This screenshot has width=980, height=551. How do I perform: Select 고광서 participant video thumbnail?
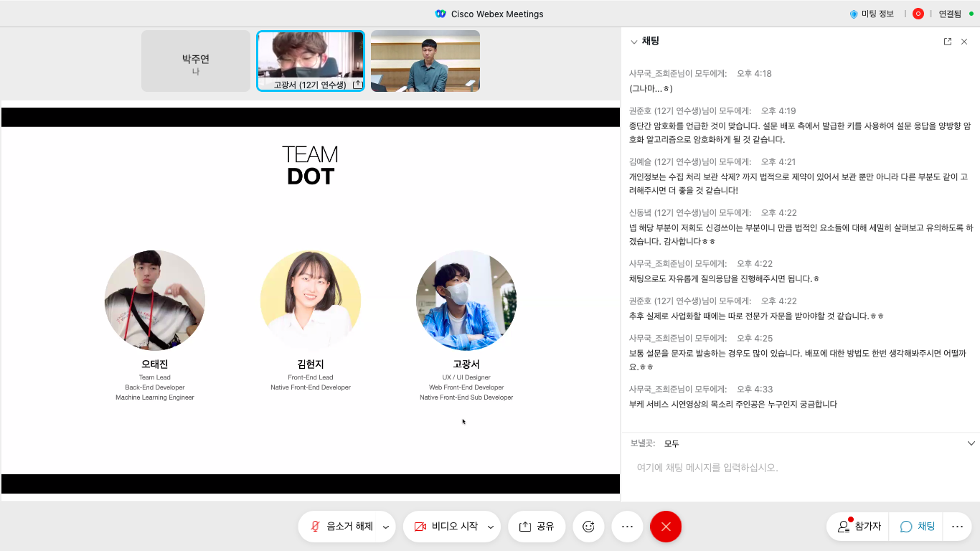point(311,61)
